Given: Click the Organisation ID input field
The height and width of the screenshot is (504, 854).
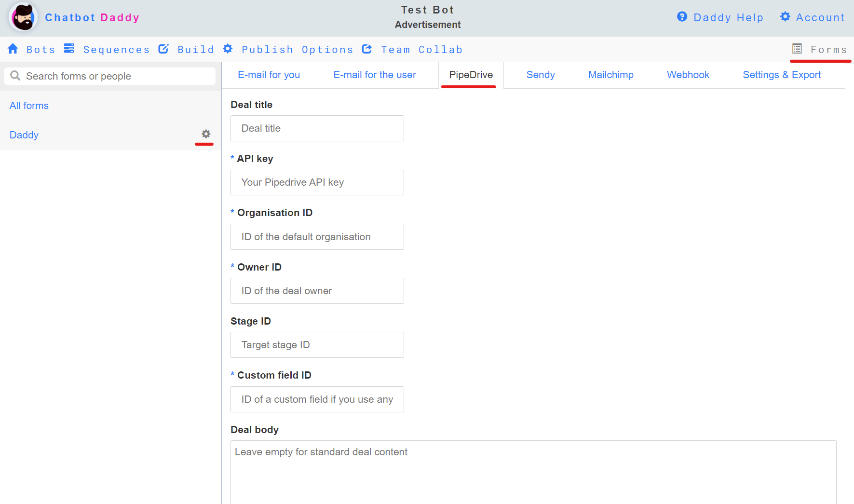Looking at the screenshot, I should tap(317, 237).
